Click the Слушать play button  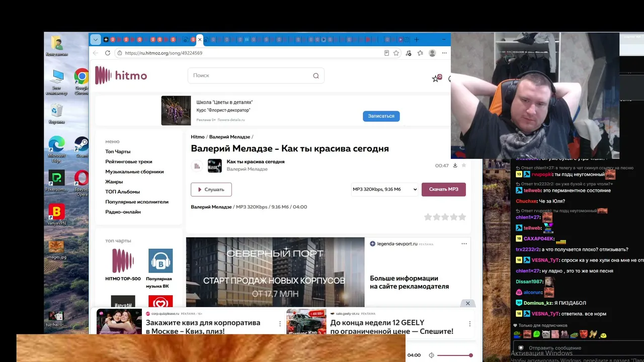pyautogui.click(x=211, y=190)
